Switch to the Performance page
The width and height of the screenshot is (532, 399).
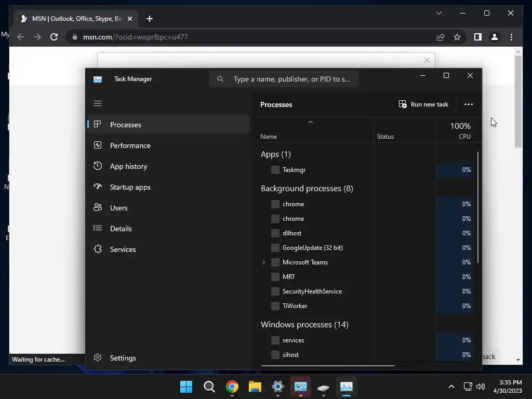(x=169, y=145)
